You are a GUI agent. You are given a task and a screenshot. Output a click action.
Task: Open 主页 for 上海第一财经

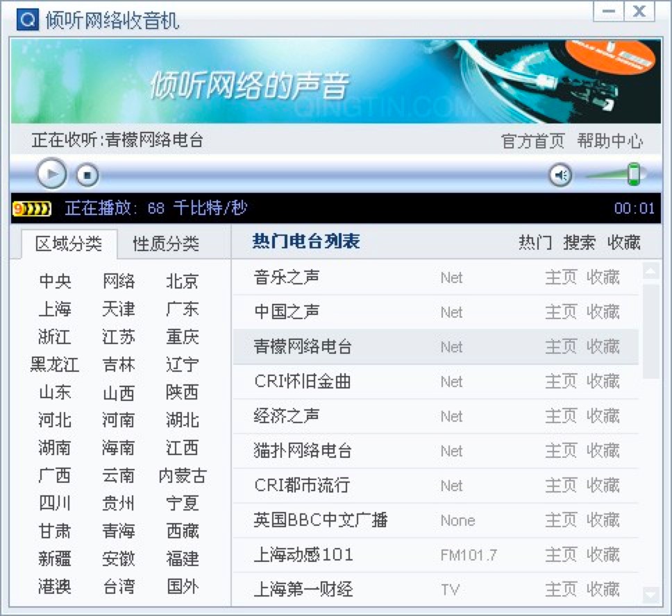tap(561, 590)
